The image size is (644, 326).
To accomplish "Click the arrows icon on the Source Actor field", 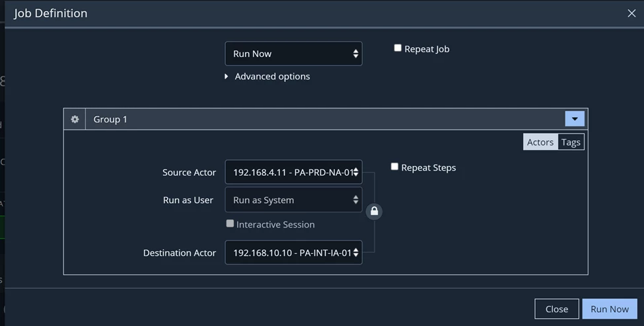I will (355, 172).
